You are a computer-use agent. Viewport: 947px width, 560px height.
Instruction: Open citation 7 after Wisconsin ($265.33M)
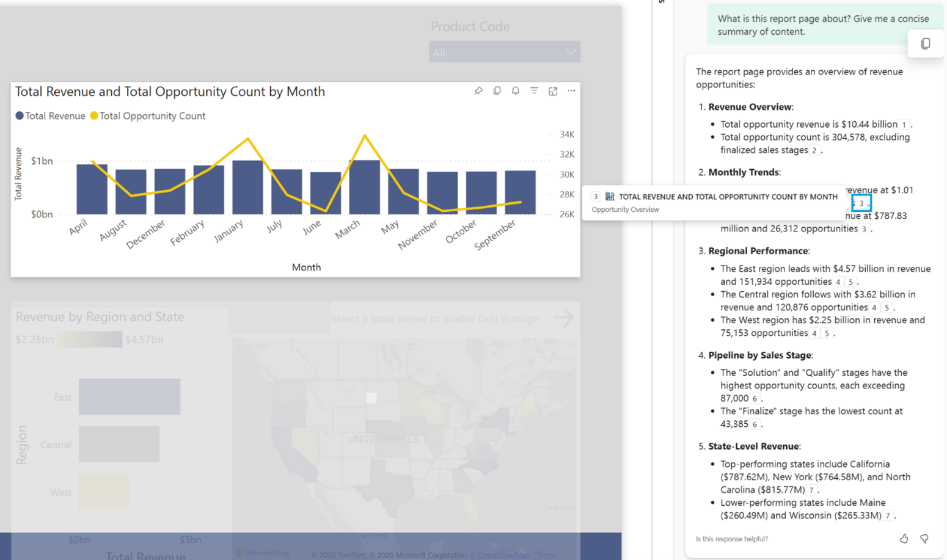pyautogui.click(x=888, y=516)
